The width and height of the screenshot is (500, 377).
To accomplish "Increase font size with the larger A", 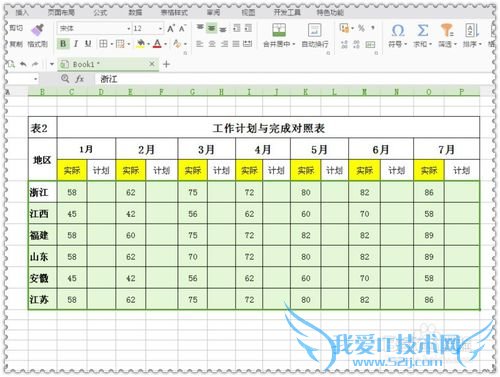I will (171, 29).
